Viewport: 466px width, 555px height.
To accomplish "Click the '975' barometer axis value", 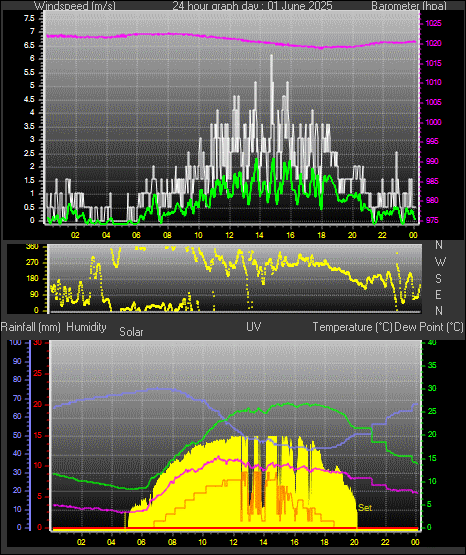I will click(x=432, y=220).
